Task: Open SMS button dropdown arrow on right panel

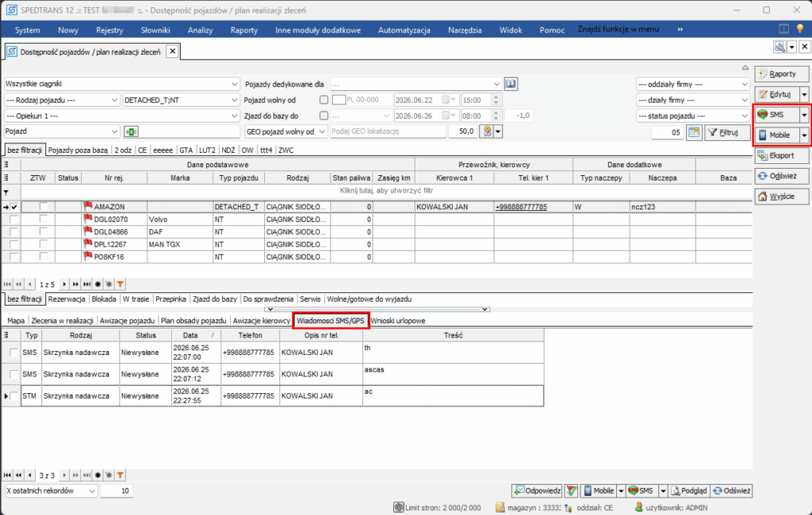Action: pos(804,115)
